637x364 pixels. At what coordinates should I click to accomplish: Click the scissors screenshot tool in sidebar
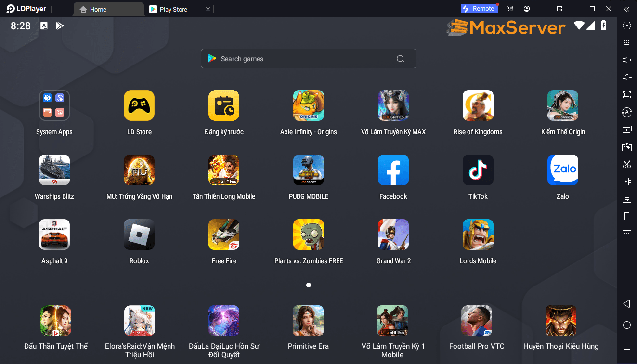(626, 164)
